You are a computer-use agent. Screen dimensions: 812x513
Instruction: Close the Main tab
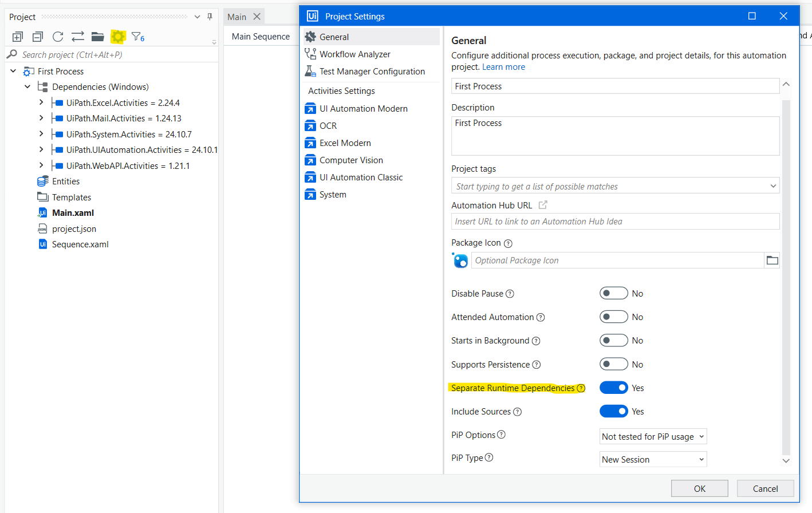coord(257,17)
